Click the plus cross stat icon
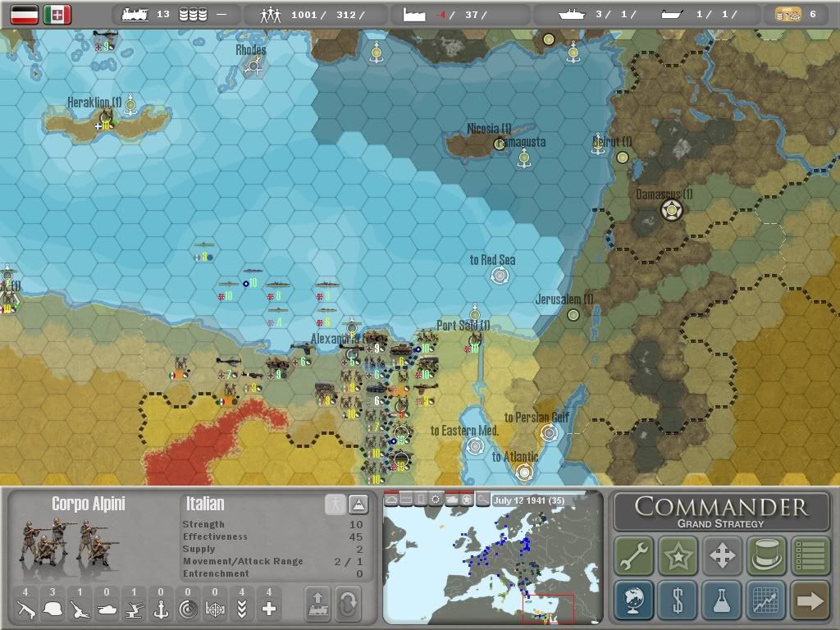This screenshot has width=840, height=630. 269,609
